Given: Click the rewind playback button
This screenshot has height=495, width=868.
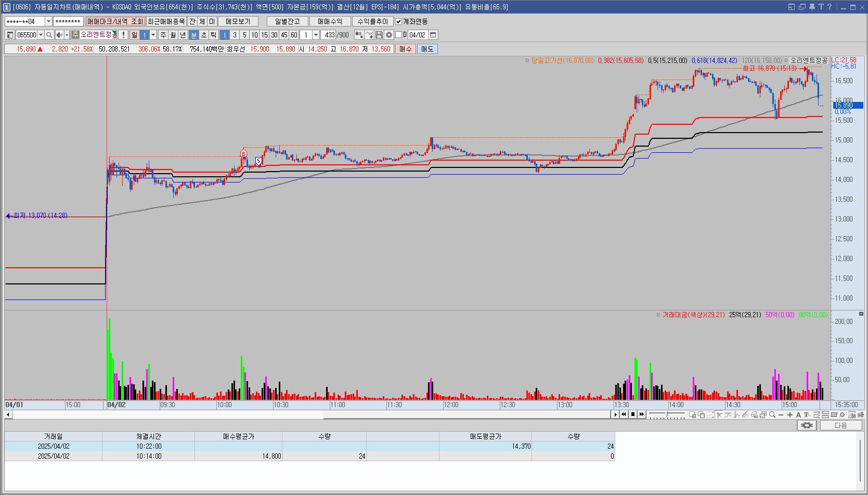Looking at the screenshot, I should click(624, 414).
